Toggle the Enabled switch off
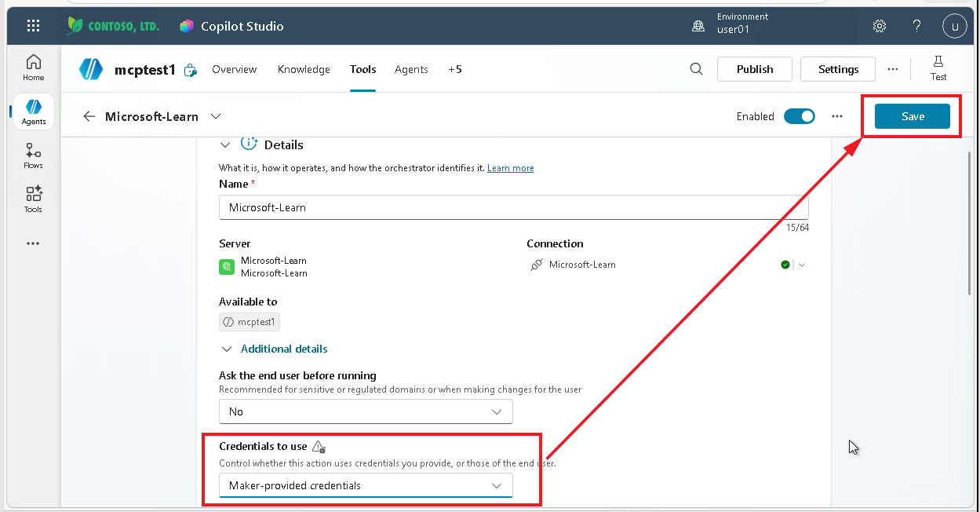The height and width of the screenshot is (512, 980). pyautogui.click(x=800, y=116)
